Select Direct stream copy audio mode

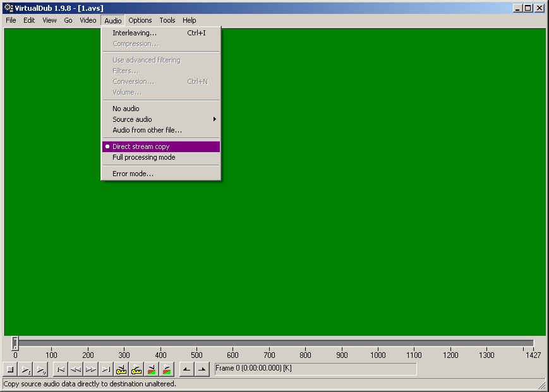141,146
